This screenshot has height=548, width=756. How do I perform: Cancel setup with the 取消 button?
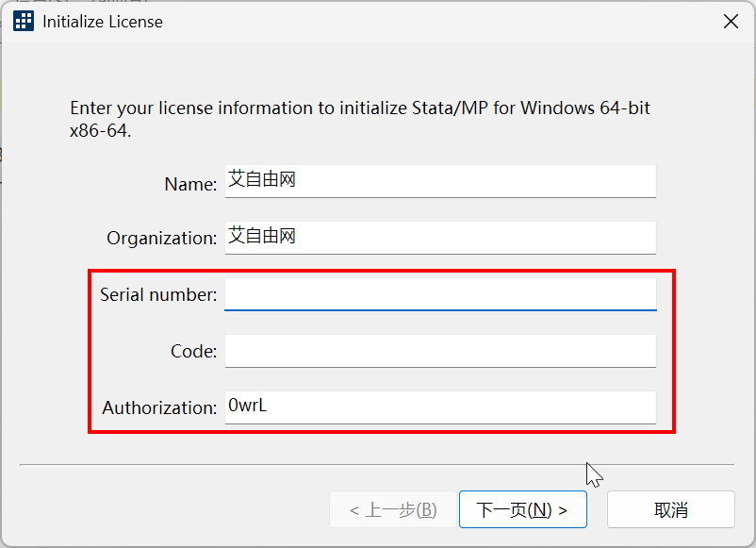(x=670, y=510)
